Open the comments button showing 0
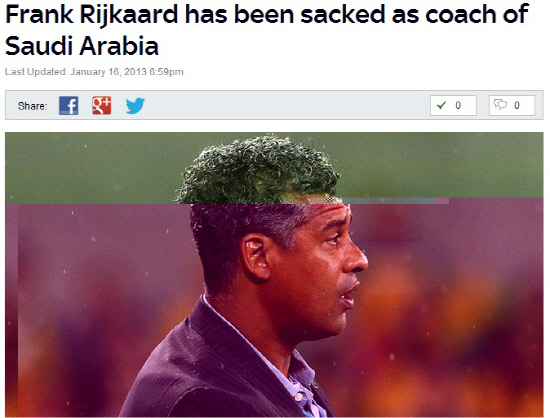This screenshot has height=418, width=550. click(512, 105)
